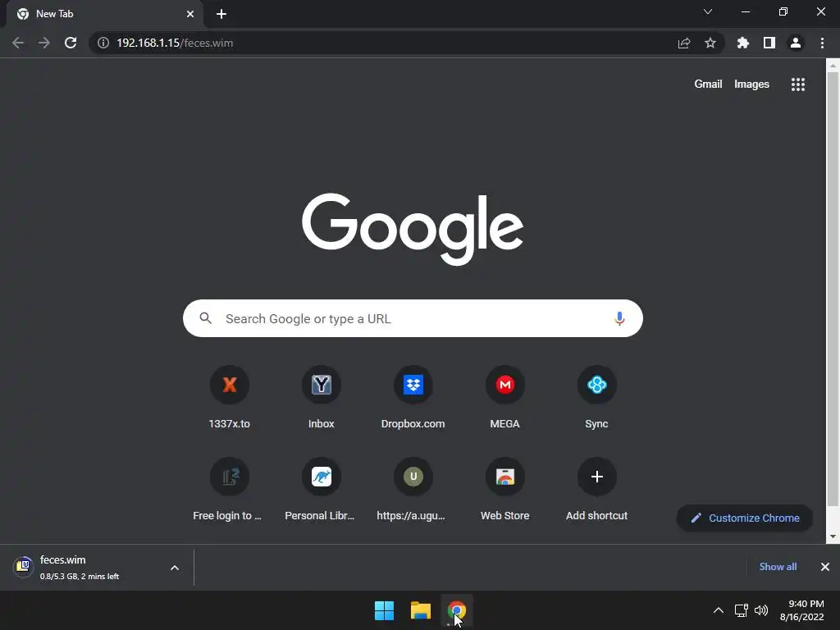The width and height of the screenshot is (840, 630).
Task: Open the Gmail link
Action: 708,84
